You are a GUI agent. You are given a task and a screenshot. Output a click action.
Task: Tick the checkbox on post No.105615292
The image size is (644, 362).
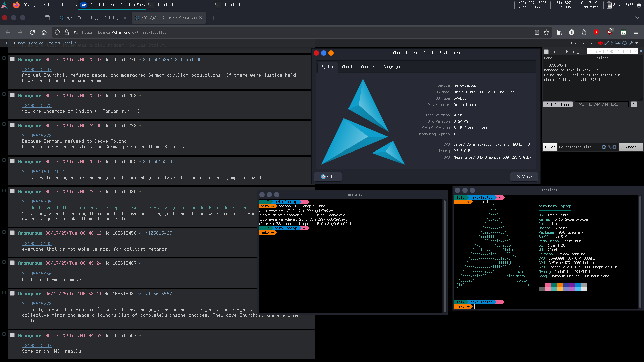tap(12, 125)
